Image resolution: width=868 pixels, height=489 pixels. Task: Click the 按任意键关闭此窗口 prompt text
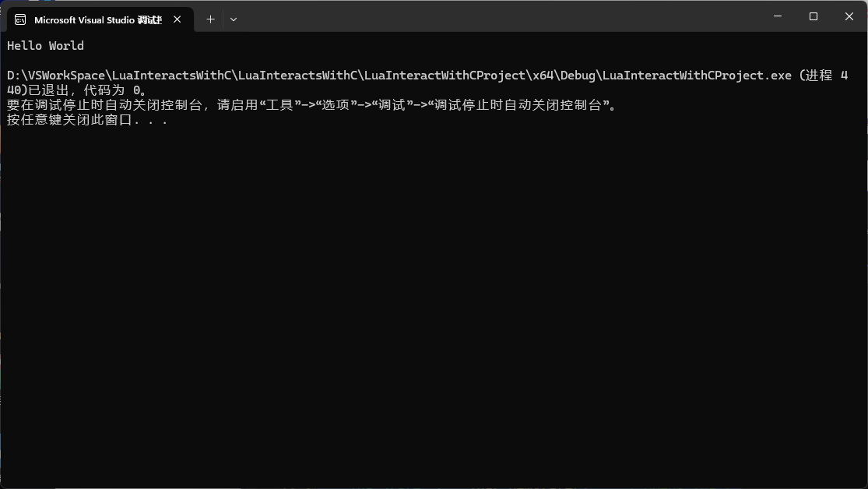click(86, 120)
